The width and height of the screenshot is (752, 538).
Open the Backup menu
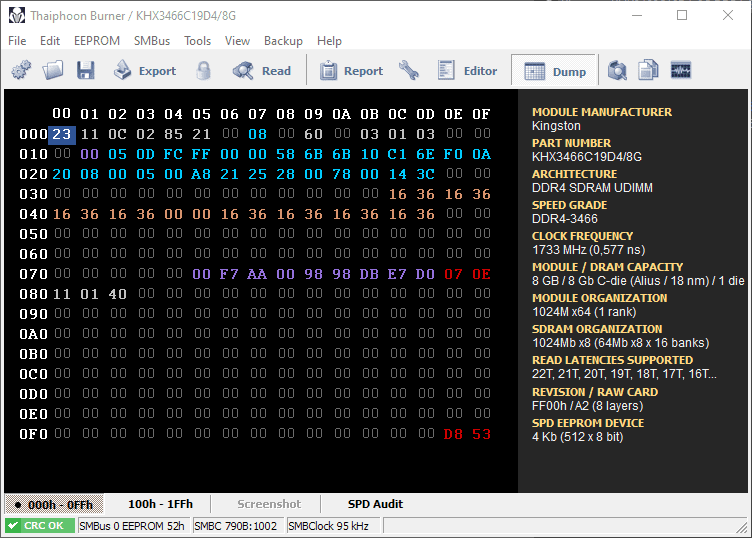(283, 41)
